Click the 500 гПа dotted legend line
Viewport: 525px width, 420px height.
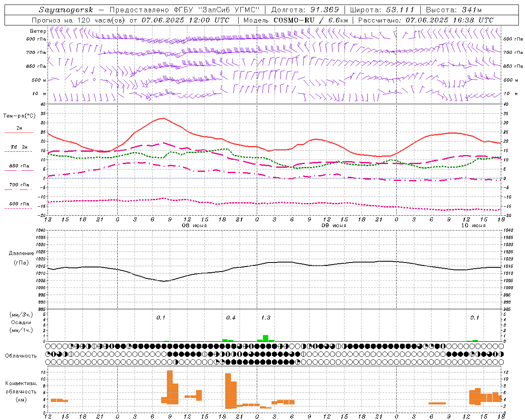click(19, 208)
